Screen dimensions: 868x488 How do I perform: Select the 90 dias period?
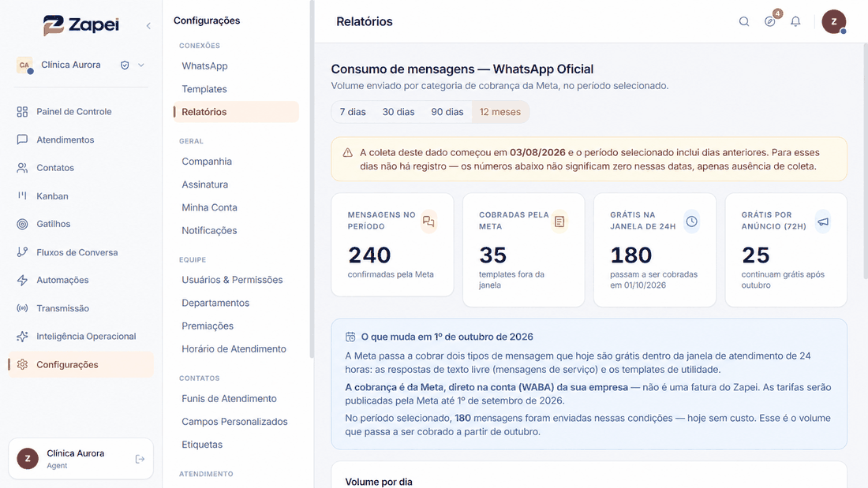(x=447, y=112)
